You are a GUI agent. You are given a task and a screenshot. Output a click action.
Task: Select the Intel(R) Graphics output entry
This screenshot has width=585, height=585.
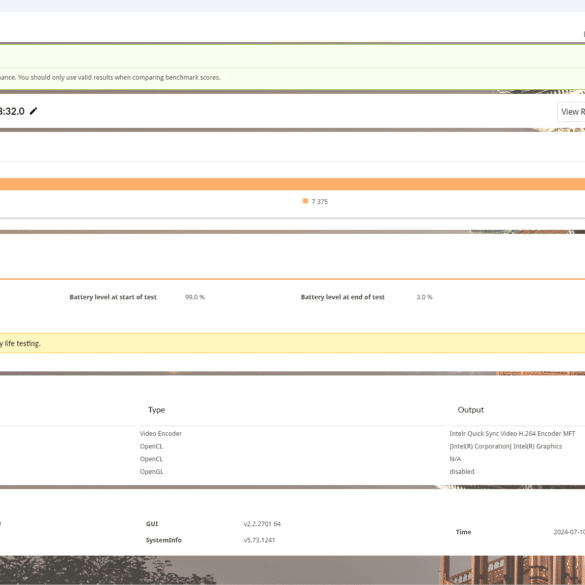click(506, 446)
